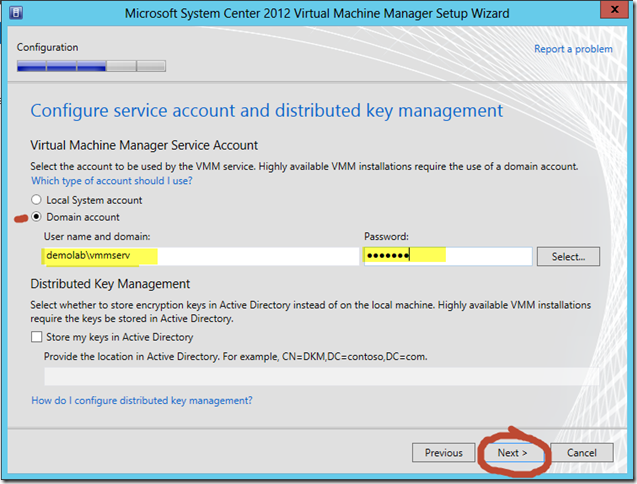Proceed with the Next > button
This screenshot has height=484, width=637.
coord(513,452)
